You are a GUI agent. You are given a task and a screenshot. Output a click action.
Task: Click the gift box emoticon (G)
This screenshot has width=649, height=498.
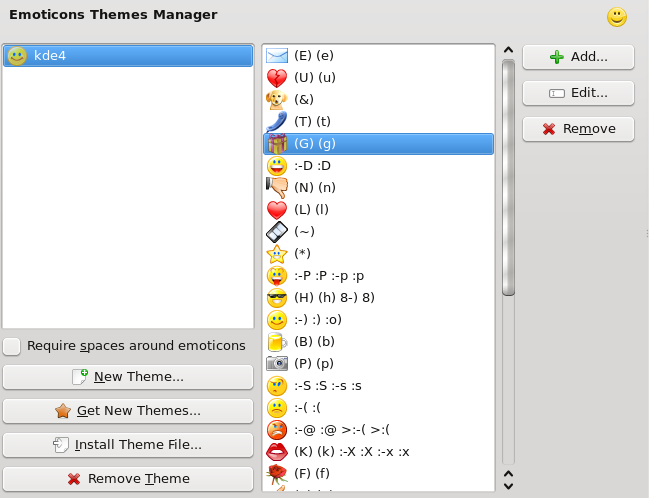pos(277,144)
